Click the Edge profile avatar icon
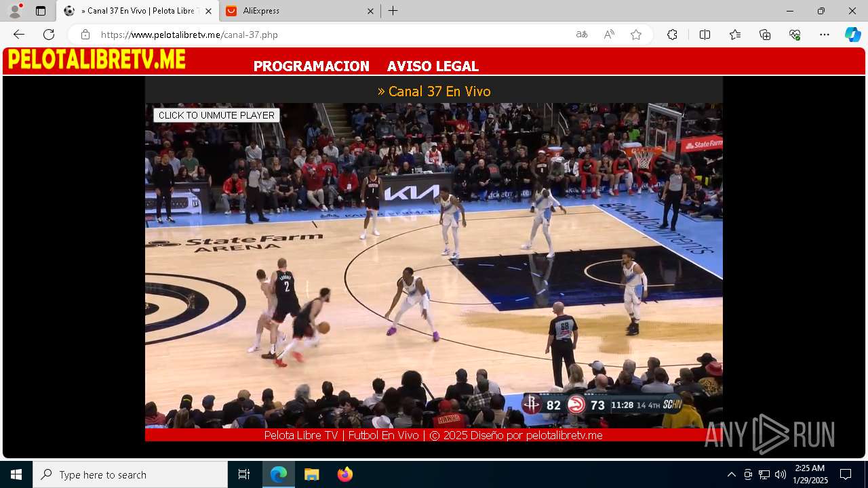Screen dimensions: 868x488 tap(15, 11)
